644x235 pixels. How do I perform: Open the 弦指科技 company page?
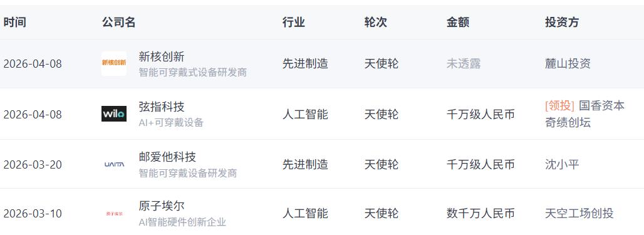162,107
